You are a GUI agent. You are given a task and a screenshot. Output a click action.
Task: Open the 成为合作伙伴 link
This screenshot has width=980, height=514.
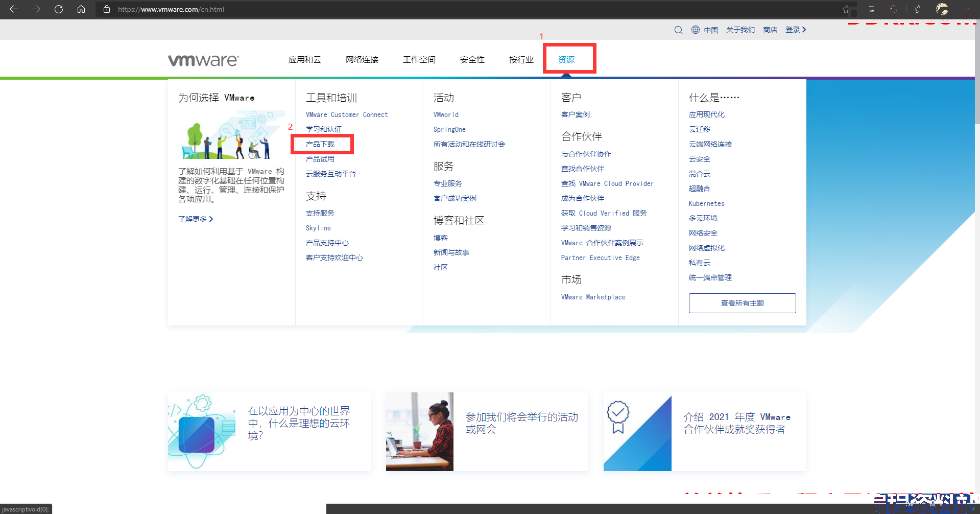pyautogui.click(x=583, y=199)
